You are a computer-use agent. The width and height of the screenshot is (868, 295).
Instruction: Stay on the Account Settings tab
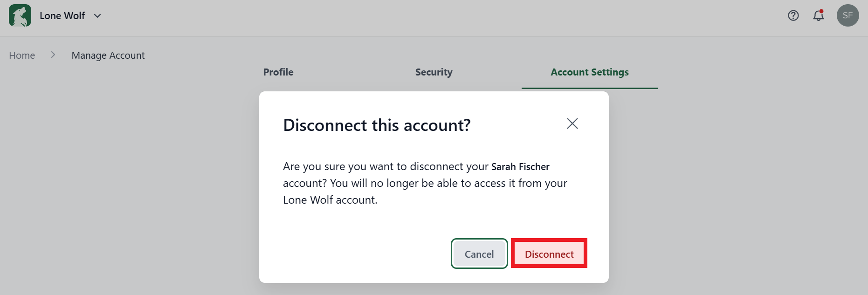[x=589, y=72]
